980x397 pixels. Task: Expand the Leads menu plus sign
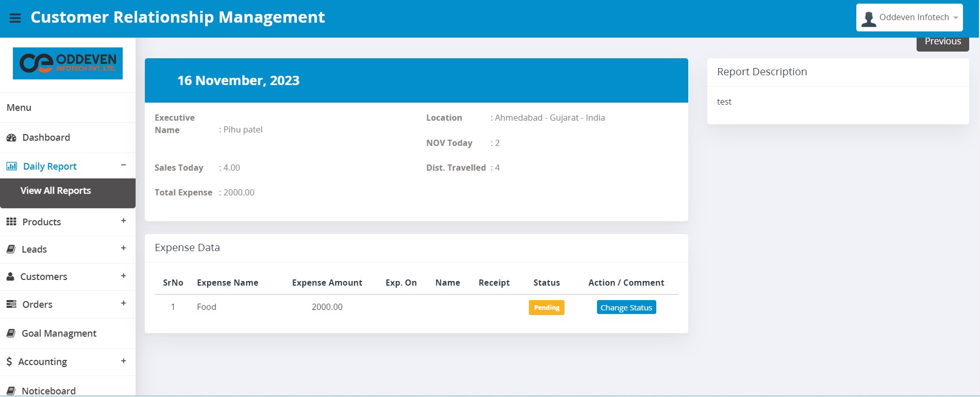(123, 248)
